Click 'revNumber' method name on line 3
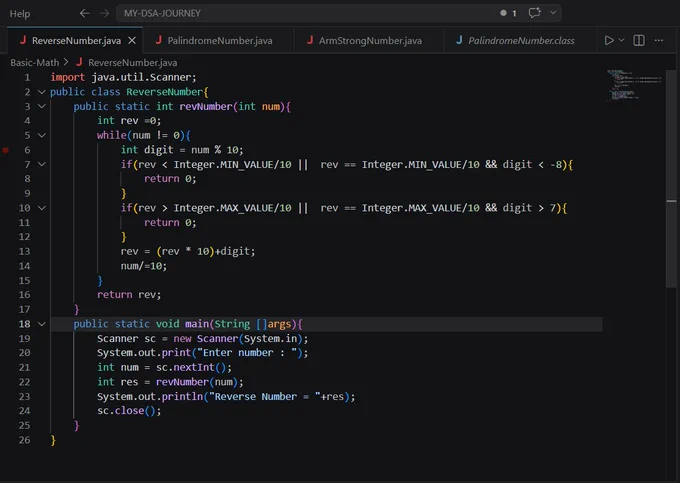The height and width of the screenshot is (483, 680). [206, 106]
